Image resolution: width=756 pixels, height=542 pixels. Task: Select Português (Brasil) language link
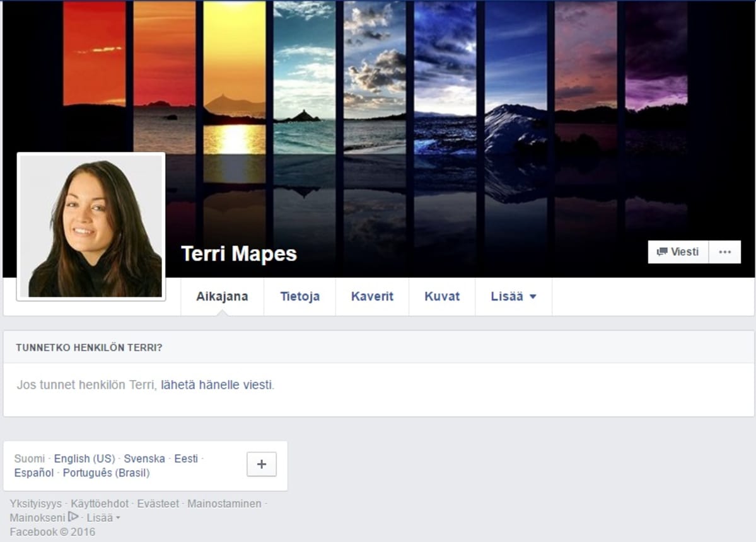[106, 473]
